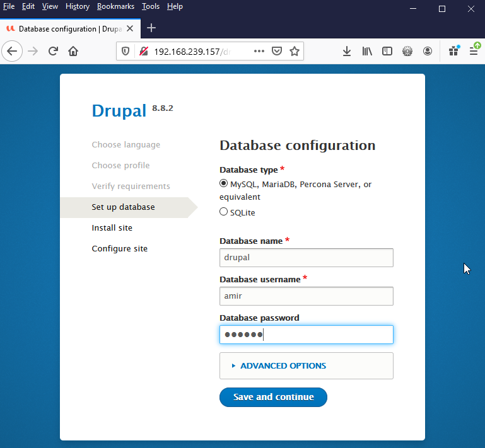Open the Downloads panel
This screenshot has height=448, width=485.
346,51
